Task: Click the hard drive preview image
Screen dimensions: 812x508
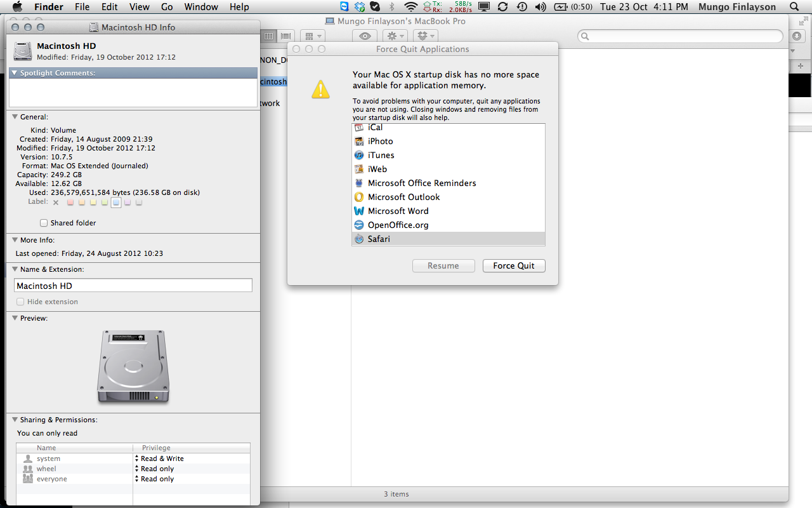Action: tap(133, 366)
